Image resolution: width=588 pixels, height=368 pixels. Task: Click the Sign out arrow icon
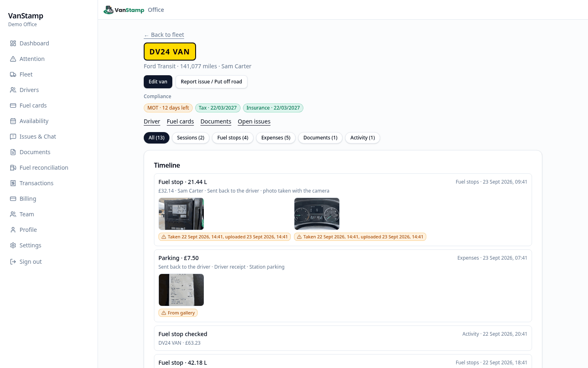pyautogui.click(x=13, y=262)
